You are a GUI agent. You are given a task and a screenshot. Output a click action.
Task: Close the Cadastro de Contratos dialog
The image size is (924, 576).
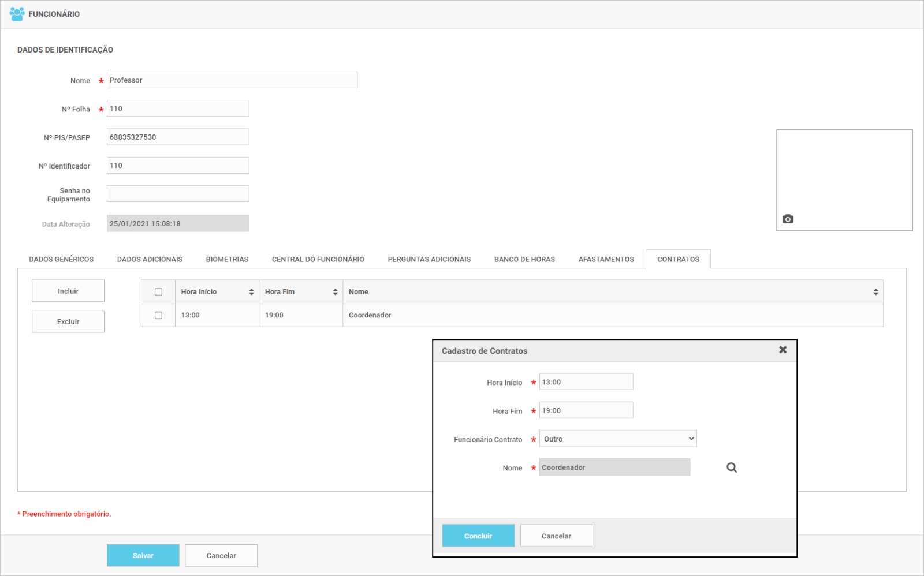[x=783, y=350]
